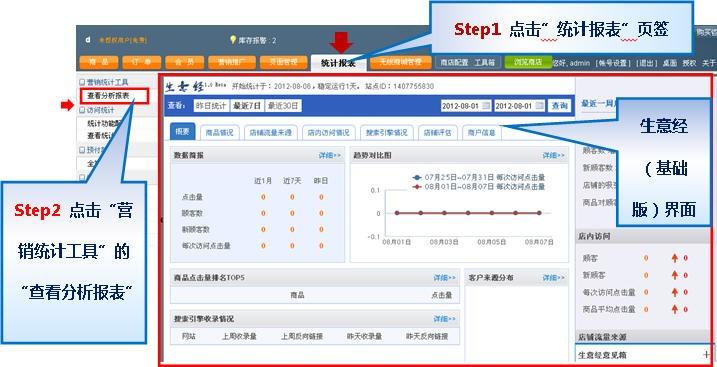Open the 营销推广 navigation tab
Image resolution: width=717 pixels, height=367 pixels.
(x=232, y=63)
